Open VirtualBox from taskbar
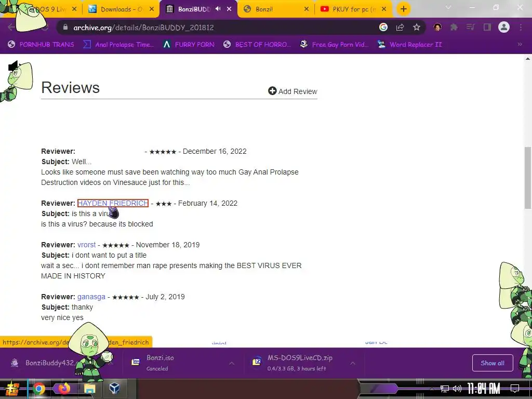The width and height of the screenshot is (532, 399). pos(115,389)
